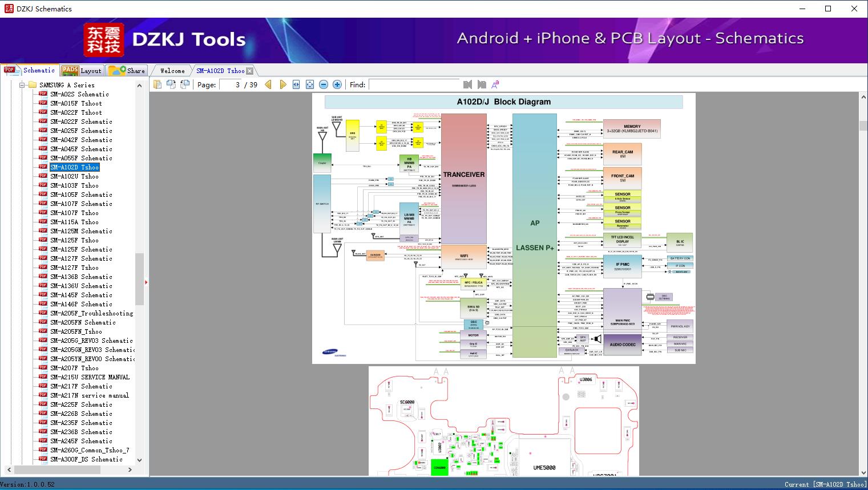Select SM-A115A Tshoo entry

point(75,222)
